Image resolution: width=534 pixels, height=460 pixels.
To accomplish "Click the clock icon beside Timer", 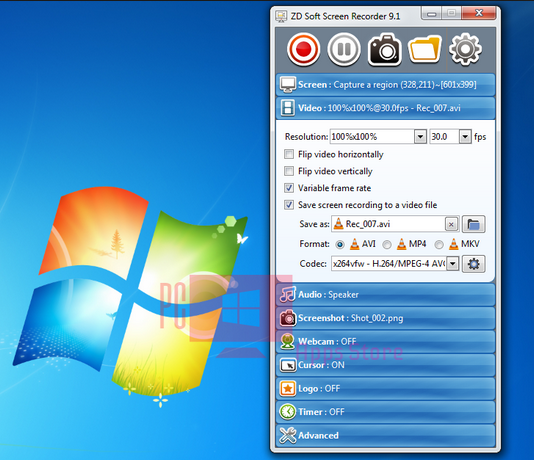I will tap(288, 412).
